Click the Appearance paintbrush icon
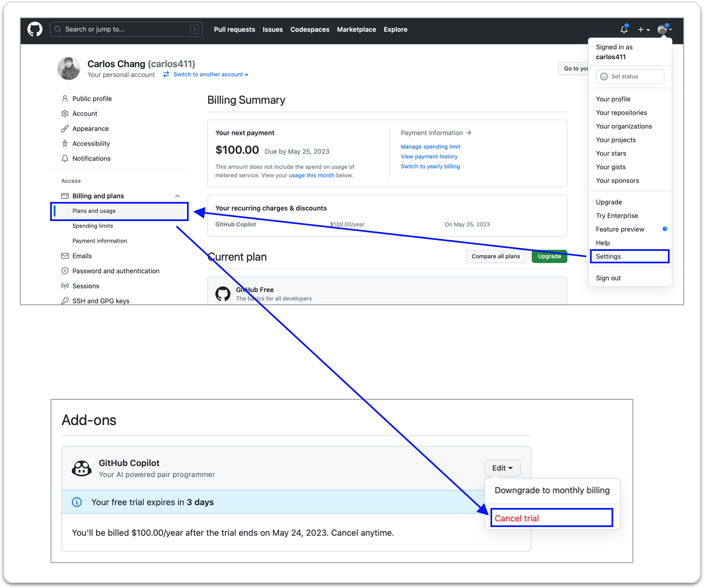The height and width of the screenshot is (588, 704). (x=65, y=129)
